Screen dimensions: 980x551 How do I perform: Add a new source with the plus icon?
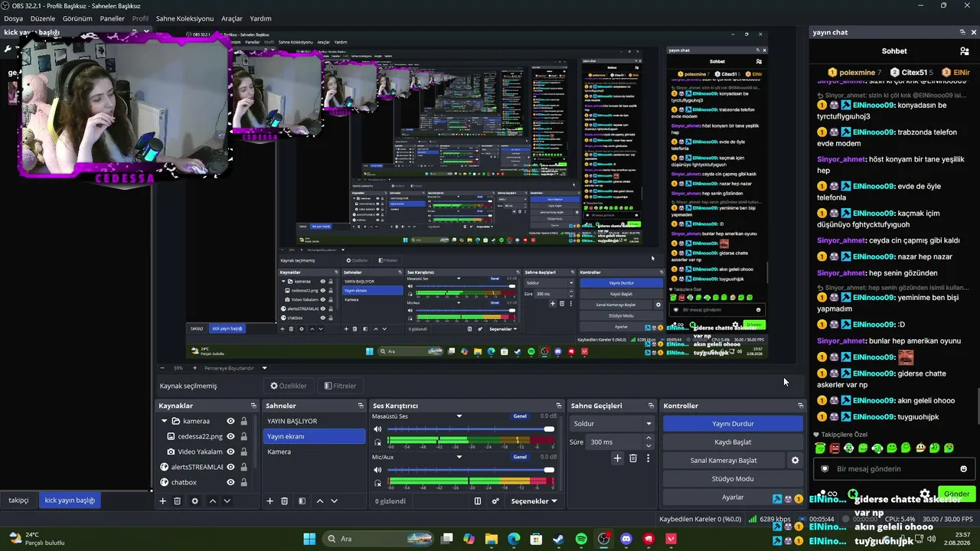point(162,501)
